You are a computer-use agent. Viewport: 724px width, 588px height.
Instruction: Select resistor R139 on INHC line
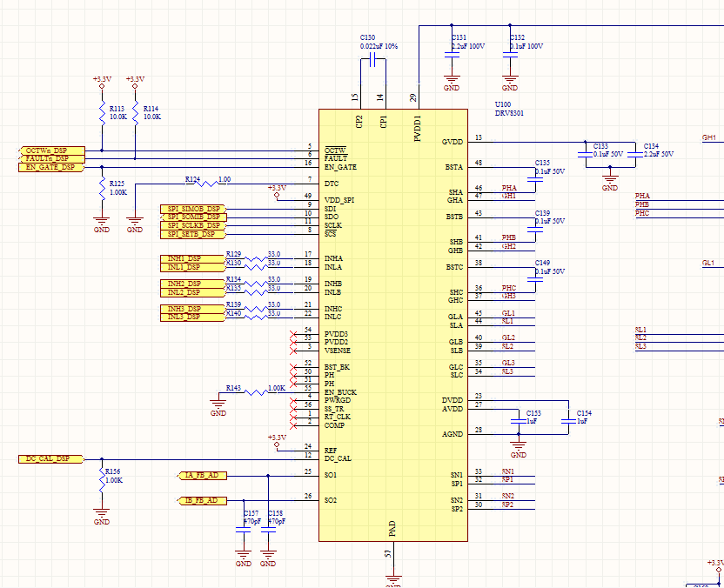point(256,310)
